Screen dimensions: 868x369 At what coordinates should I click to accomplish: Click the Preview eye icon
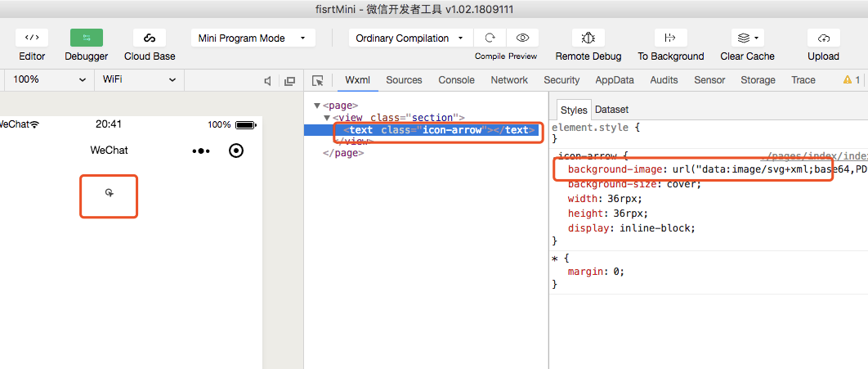522,38
